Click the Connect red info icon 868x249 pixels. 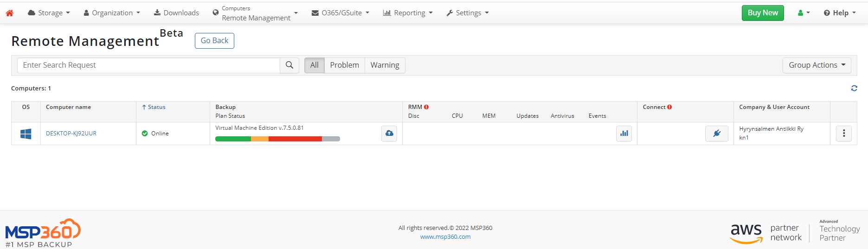(669, 107)
